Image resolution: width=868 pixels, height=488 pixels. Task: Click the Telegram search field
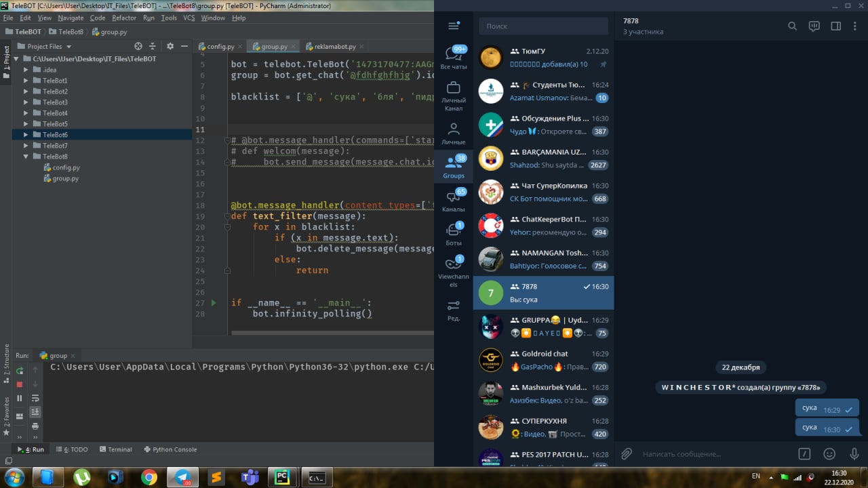(x=543, y=26)
